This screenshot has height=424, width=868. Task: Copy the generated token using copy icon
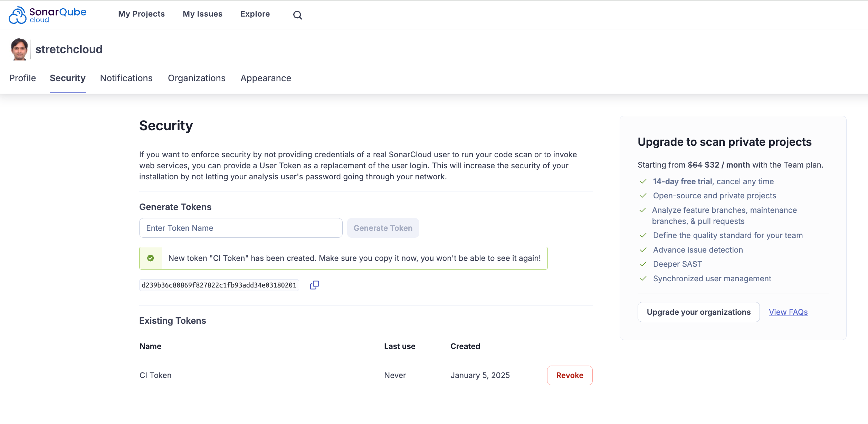pyautogui.click(x=314, y=285)
